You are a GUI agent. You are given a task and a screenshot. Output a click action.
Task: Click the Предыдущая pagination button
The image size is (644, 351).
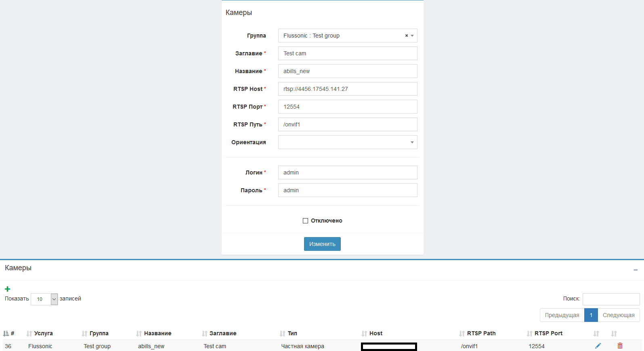(562, 315)
